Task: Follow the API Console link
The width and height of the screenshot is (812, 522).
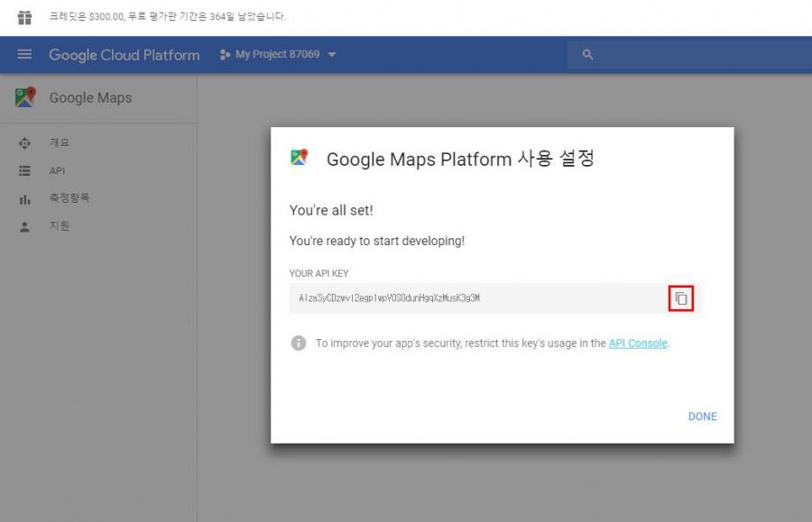Action: pos(638,343)
